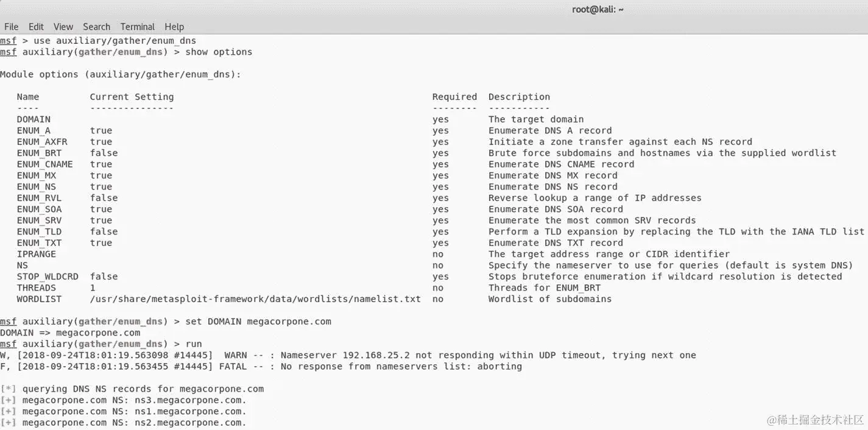Click the ns1.megacorpone.com result line
Screen dimensions: 868x430
pyautogui.click(x=124, y=411)
